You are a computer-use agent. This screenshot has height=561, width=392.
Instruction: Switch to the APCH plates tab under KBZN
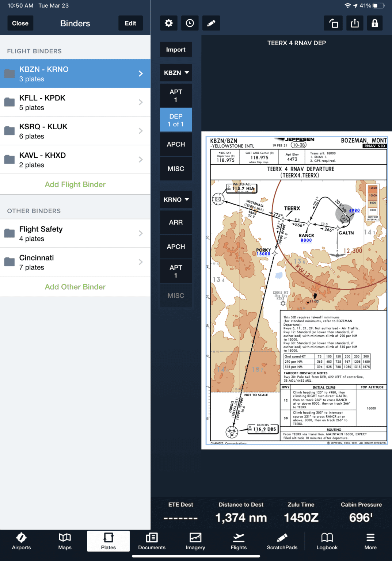click(x=176, y=144)
